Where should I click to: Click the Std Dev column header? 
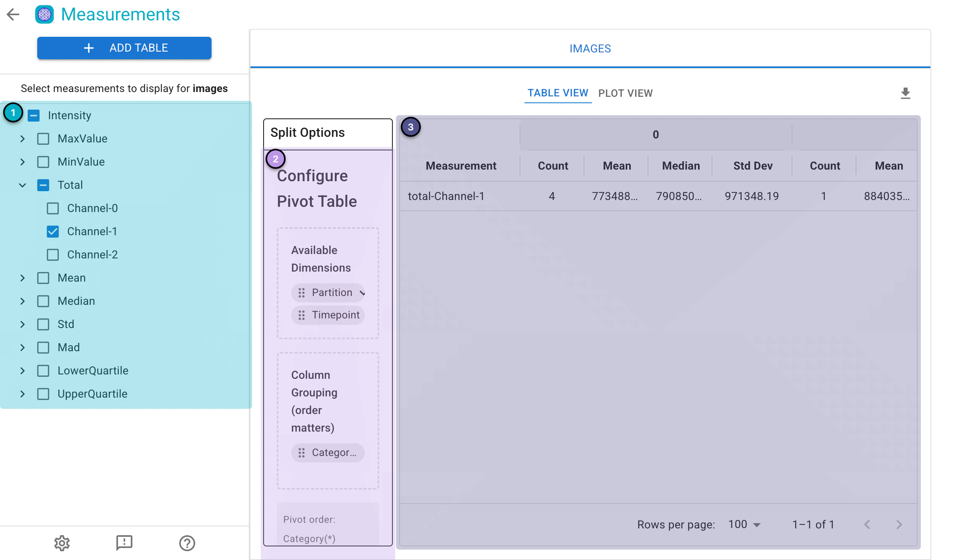[753, 166]
